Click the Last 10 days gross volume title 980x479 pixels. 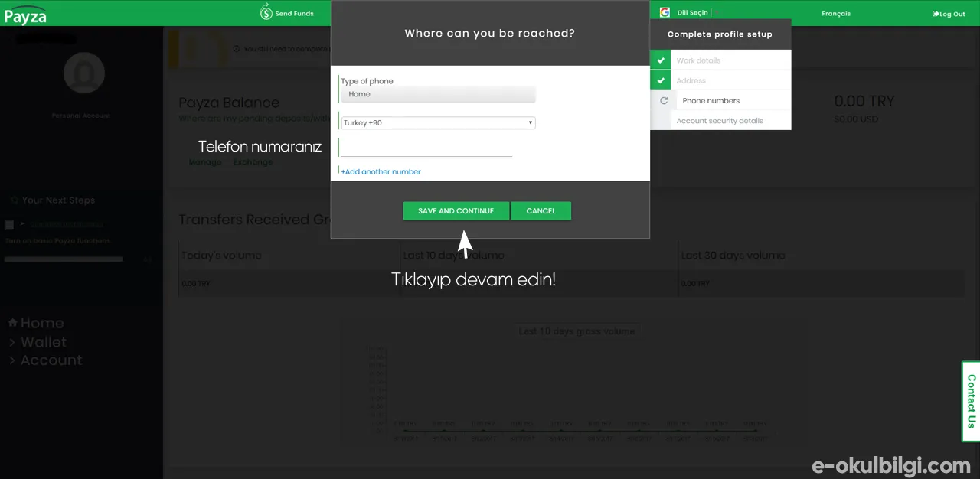pos(577,331)
